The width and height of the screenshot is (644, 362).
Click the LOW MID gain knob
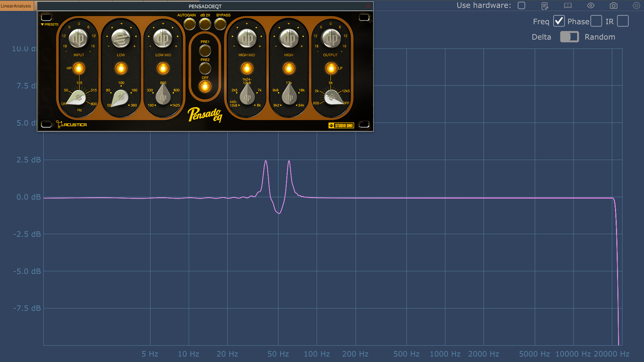163,38
